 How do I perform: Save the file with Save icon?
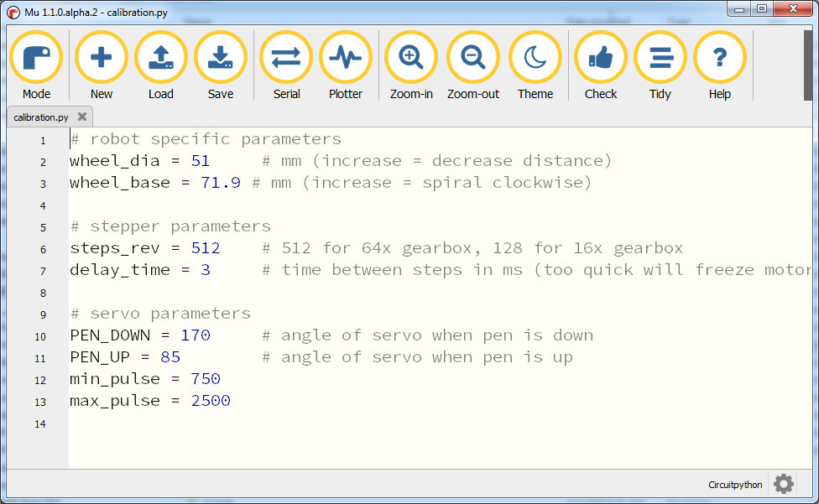coord(221,57)
